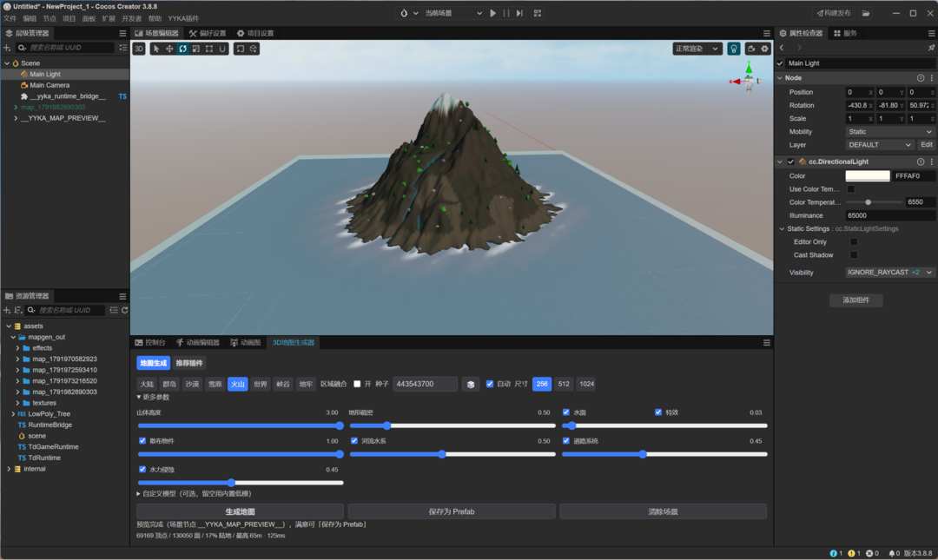Expand the internal assets database
This screenshot has height=560, width=938.
tap(9, 469)
